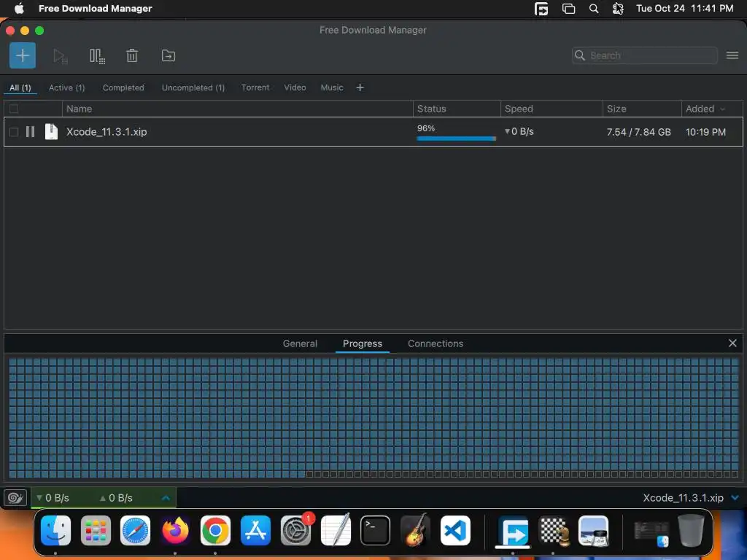
Task: Click the progress block map grid
Action: [373, 418]
